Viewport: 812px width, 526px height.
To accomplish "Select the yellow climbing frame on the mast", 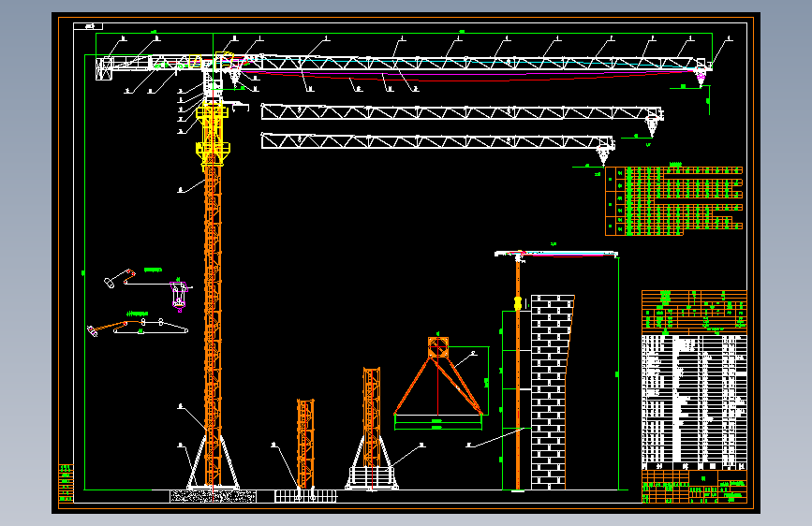I will pyautogui.click(x=213, y=135).
